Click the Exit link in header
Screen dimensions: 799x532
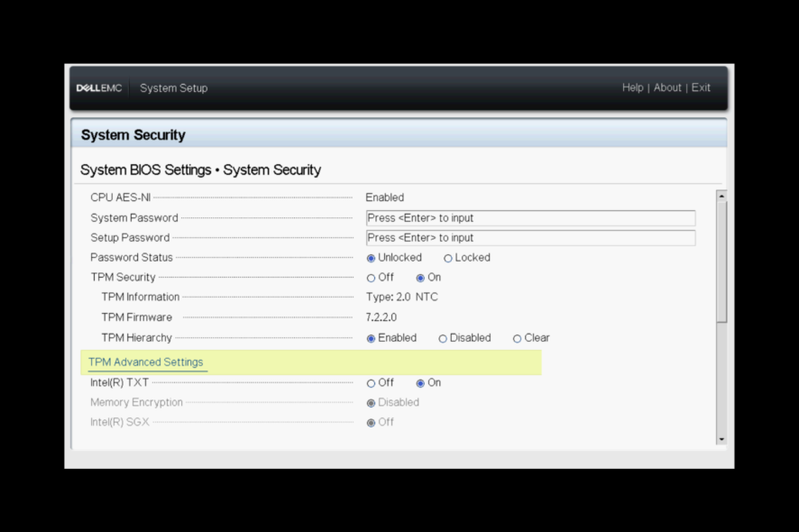click(x=701, y=87)
